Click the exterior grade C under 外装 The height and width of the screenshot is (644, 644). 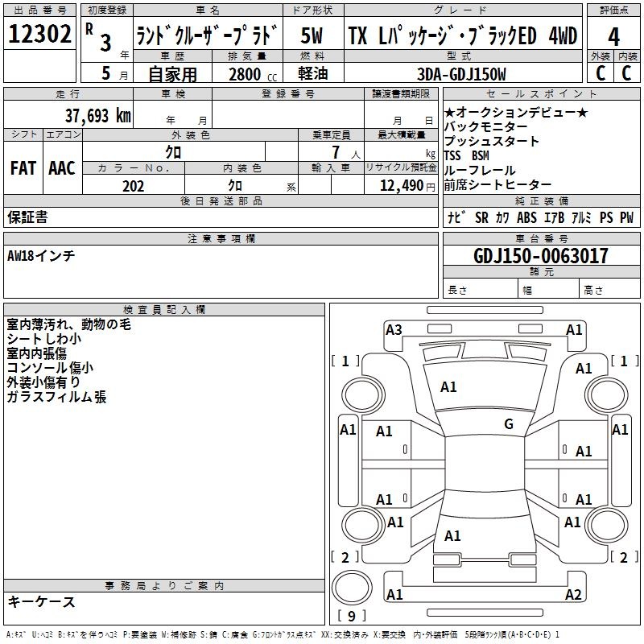[600, 72]
